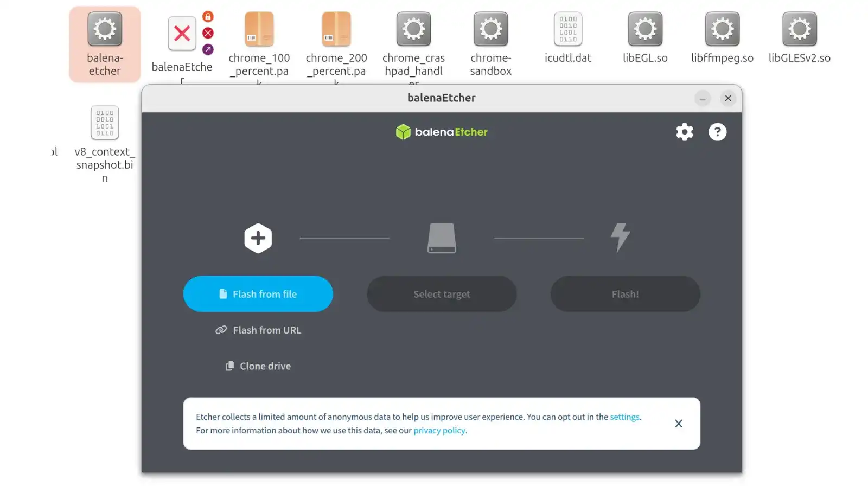This screenshot has height=486, width=868.
Task: Select the icudtl.dat file icon
Action: (x=568, y=30)
